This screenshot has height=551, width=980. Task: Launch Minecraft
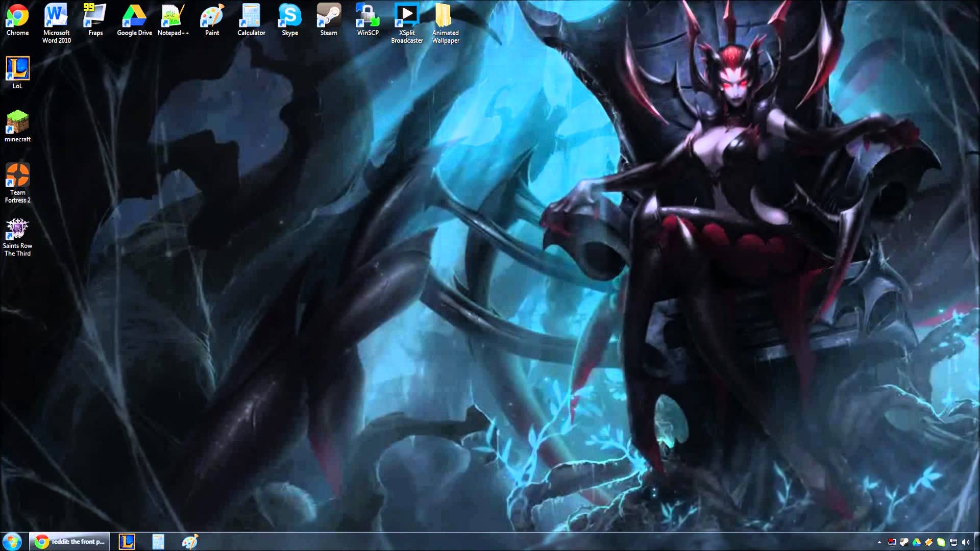[x=18, y=122]
